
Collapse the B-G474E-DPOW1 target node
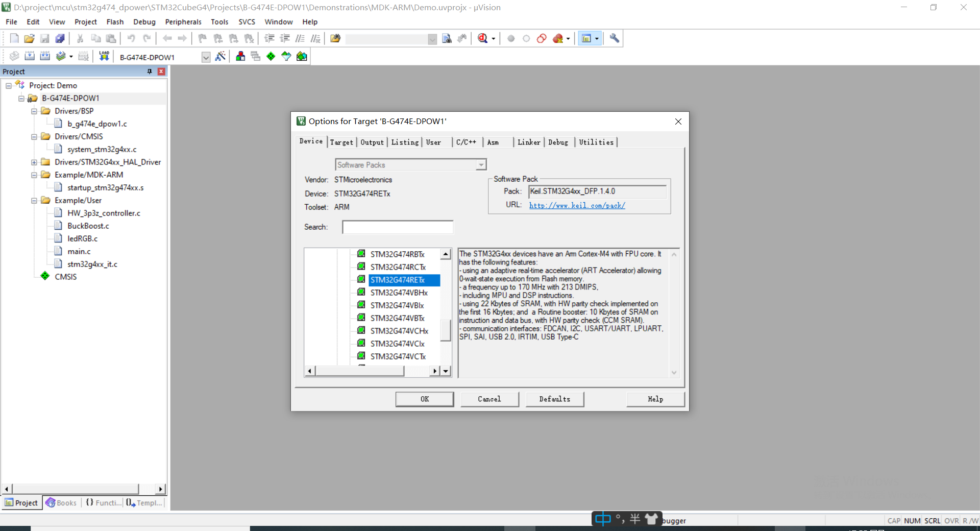pos(21,99)
